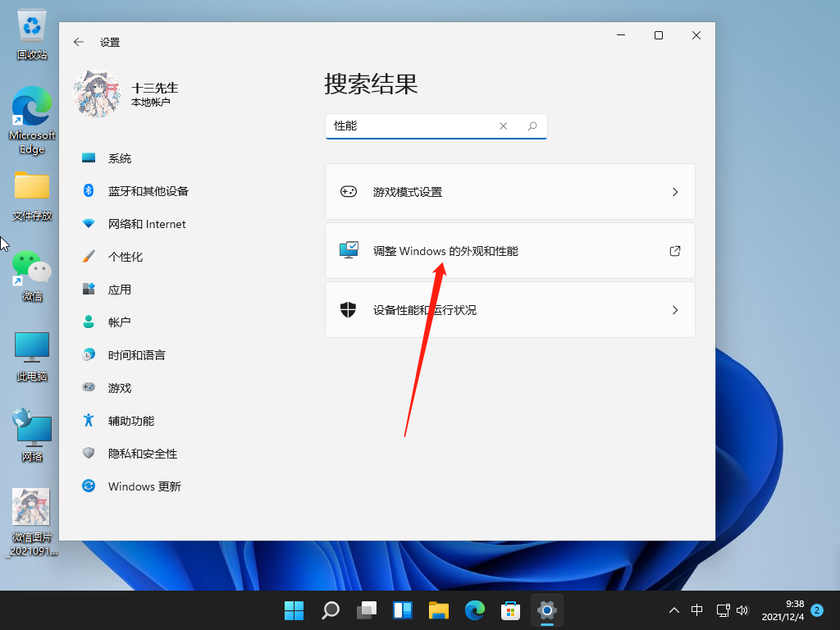Select 蓝牙和其他设备 in the sidebar
The width and height of the screenshot is (840, 630).
pyautogui.click(x=148, y=191)
